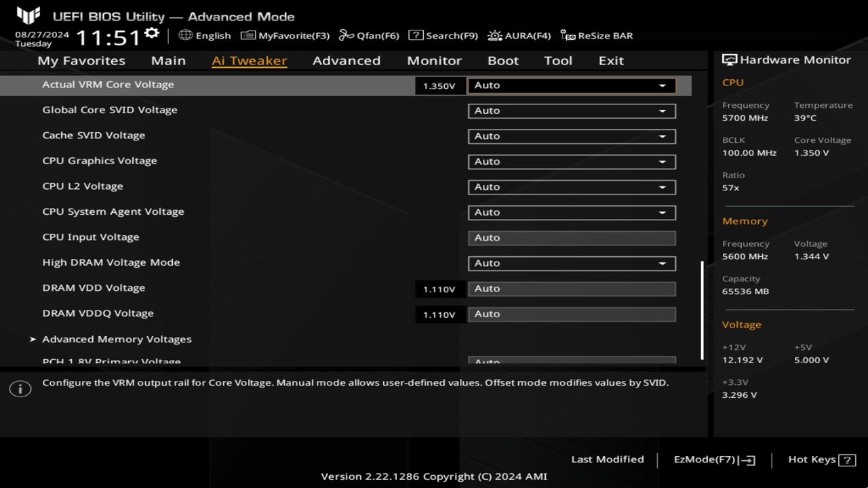Click the Last Modified button
This screenshot has height=488, width=868.
click(x=608, y=460)
